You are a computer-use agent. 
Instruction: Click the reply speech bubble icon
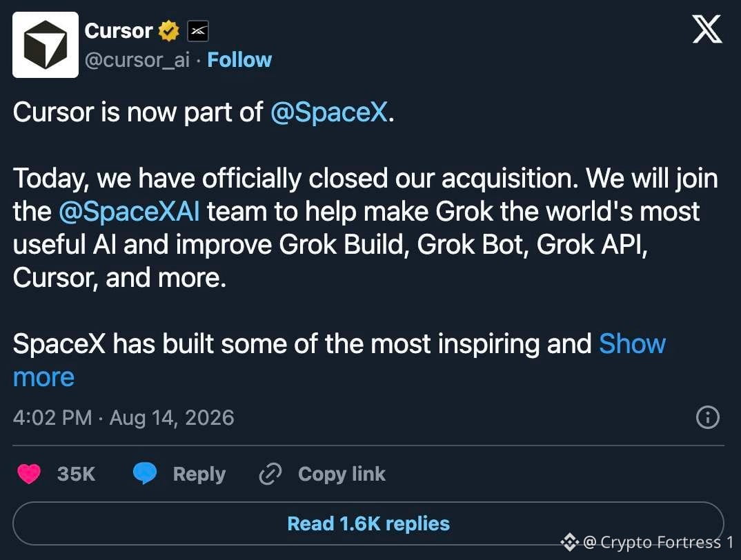coord(145,474)
